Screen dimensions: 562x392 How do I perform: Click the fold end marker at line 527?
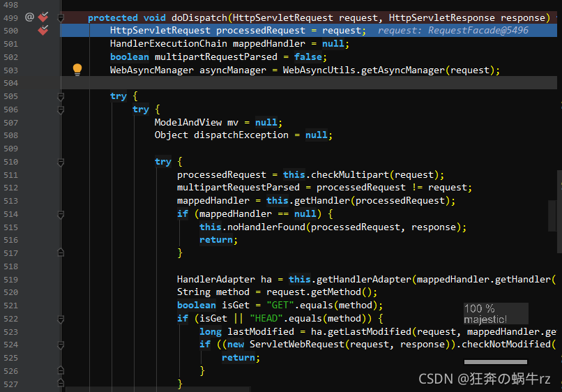click(x=61, y=384)
